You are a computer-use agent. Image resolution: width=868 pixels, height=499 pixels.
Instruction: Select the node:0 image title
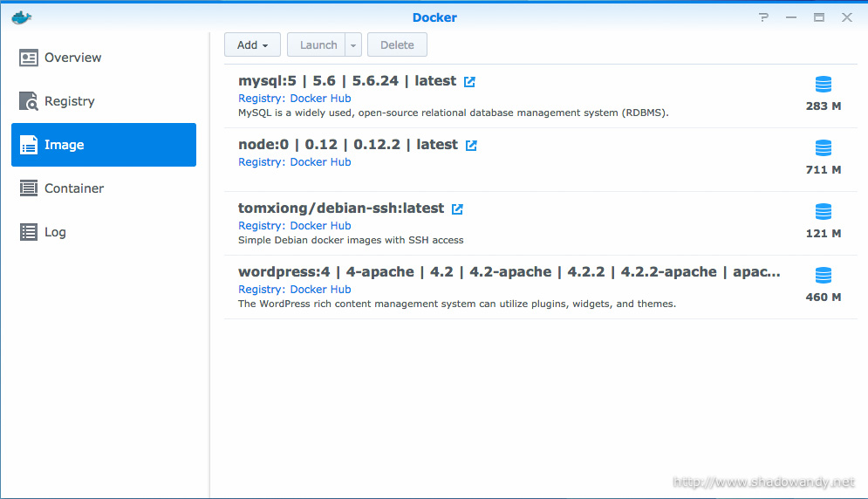tap(348, 145)
